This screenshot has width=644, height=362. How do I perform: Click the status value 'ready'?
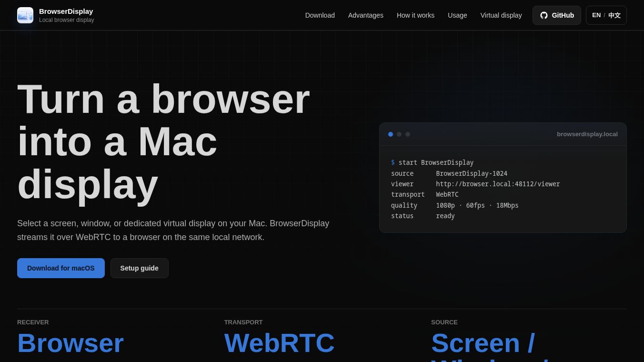tap(445, 216)
